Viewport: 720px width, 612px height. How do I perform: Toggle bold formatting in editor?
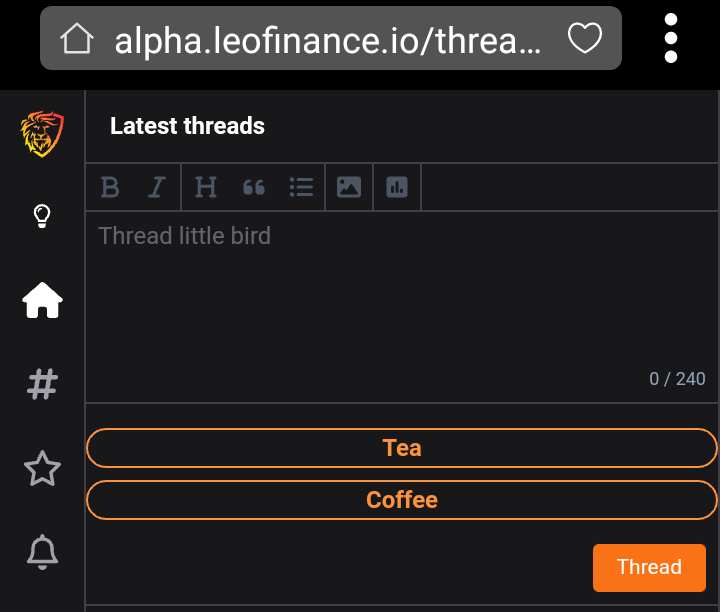tap(110, 187)
